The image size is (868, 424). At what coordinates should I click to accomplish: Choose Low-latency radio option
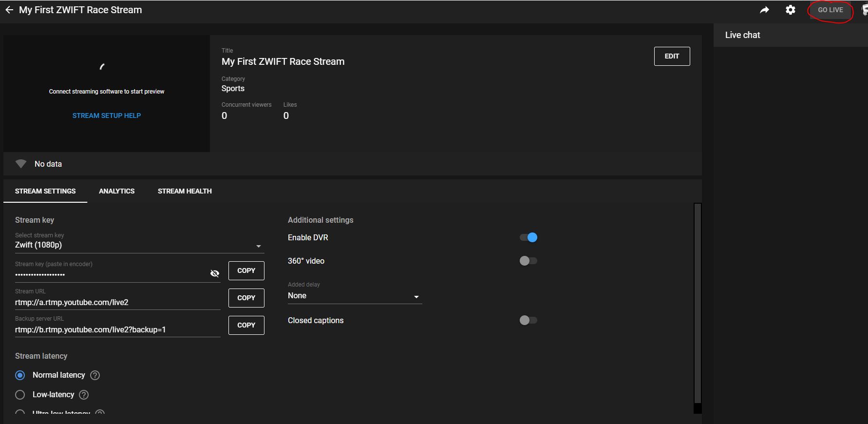coord(20,395)
